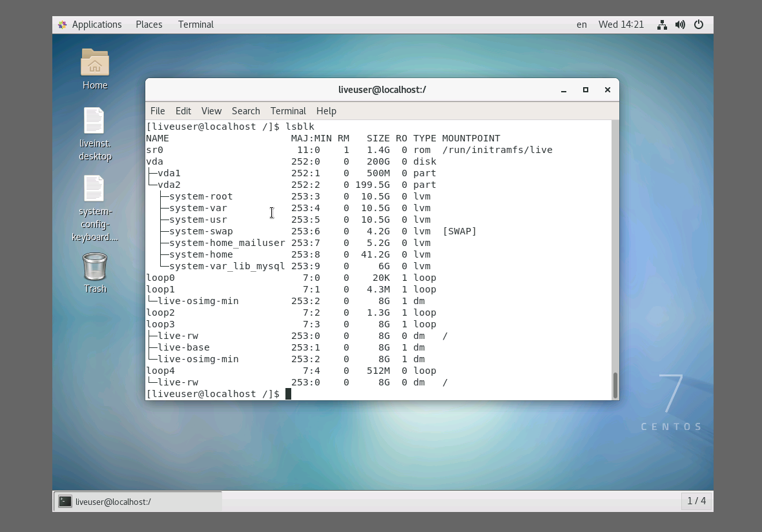Click the power icon in top bar
This screenshot has height=532, width=762.
[x=699, y=24]
